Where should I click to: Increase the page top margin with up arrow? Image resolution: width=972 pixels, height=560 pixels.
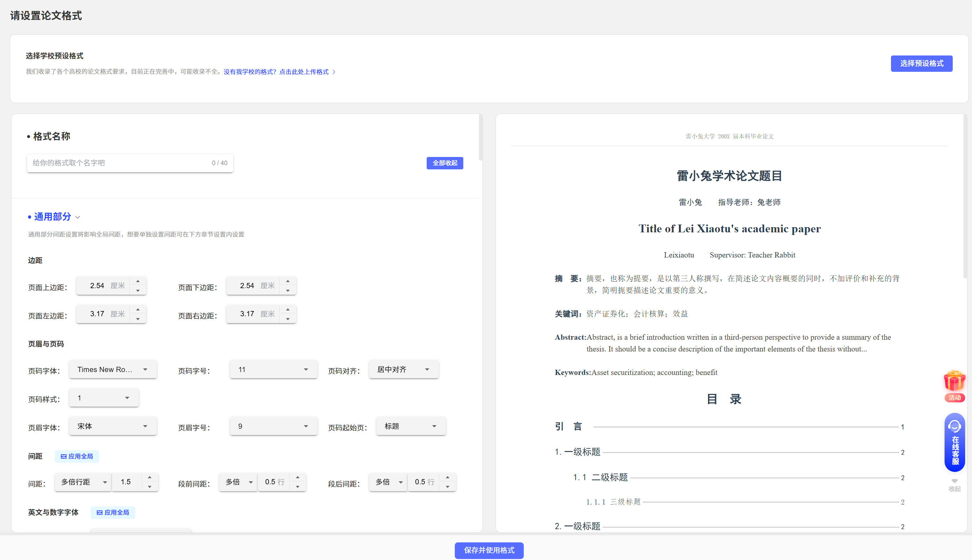138,281
